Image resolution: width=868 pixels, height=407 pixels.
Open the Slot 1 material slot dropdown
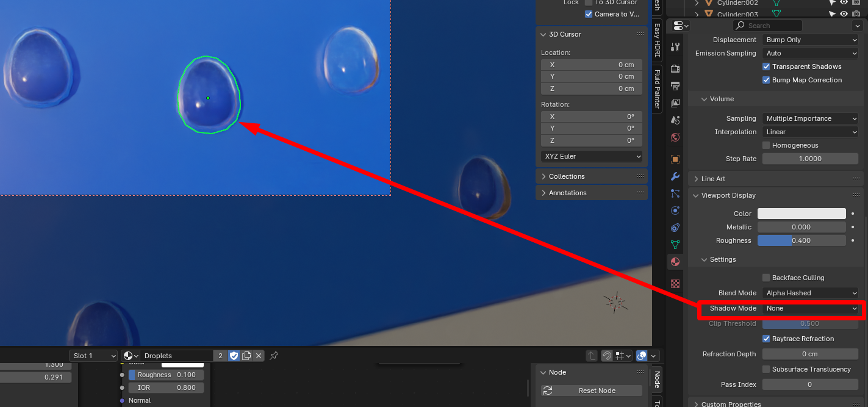(x=93, y=356)
